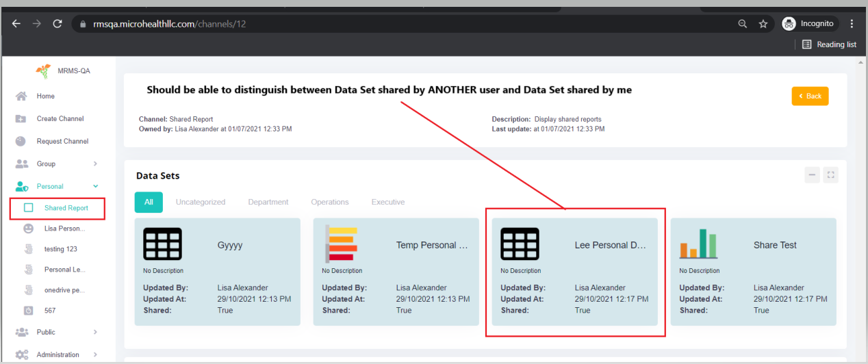The image size is (868, 364).
Task: Click the Lee Personal table thumbnail
Action: 520,244
